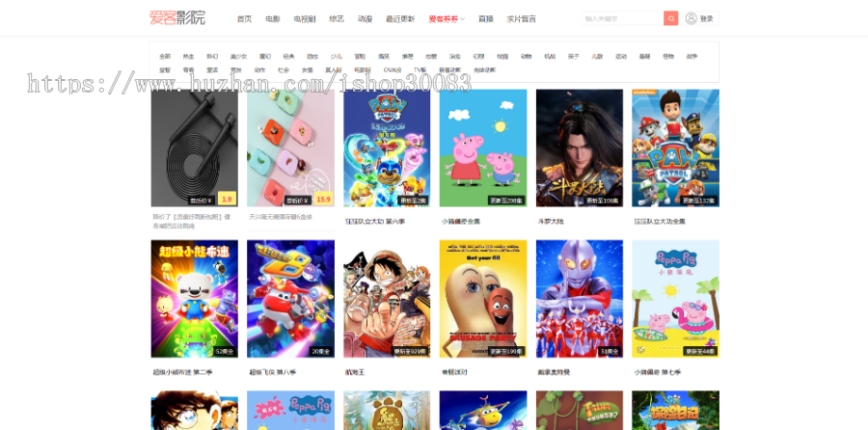Viewport: 868px width, 430px height.
Task: Open the 汪汪队立大功 第六季 poster
Action: pos(387,148)
